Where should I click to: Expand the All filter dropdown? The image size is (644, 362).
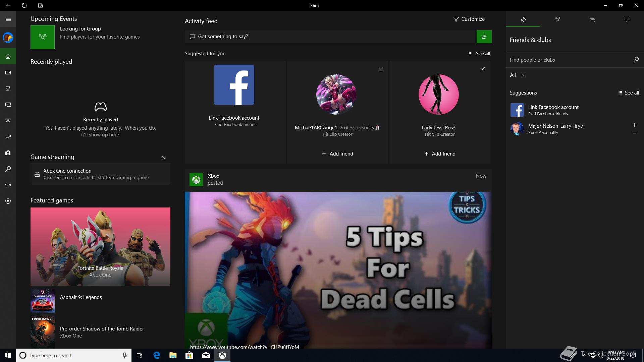click(518, 75)
